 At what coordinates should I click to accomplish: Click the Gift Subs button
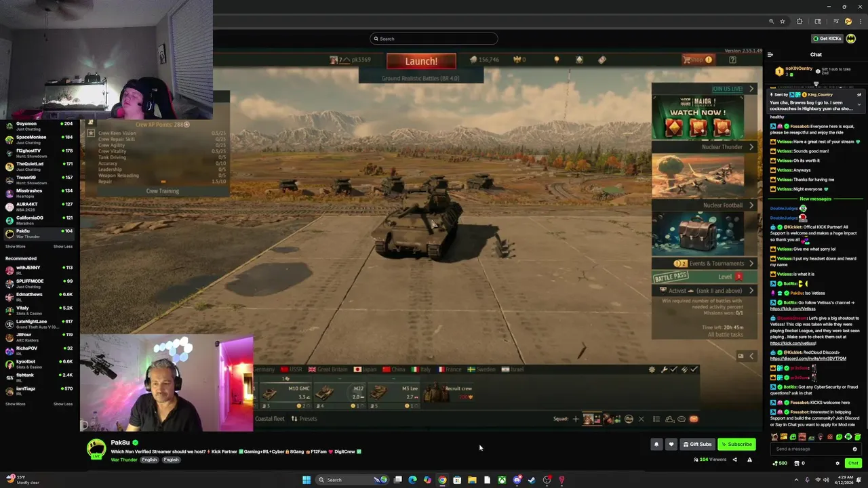(697, 445)
